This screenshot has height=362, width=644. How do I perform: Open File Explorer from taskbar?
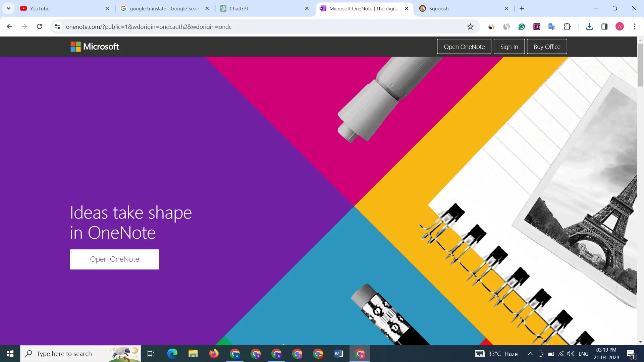tap(193, 354)
